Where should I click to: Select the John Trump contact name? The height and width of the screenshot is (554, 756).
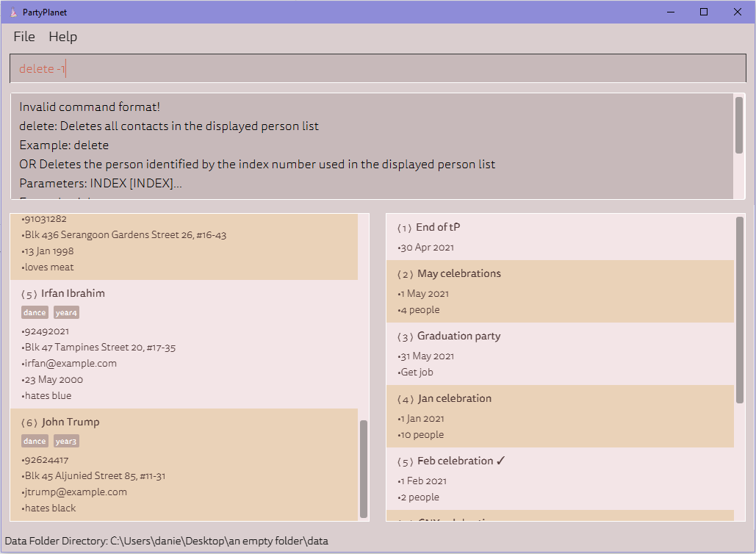71,422
